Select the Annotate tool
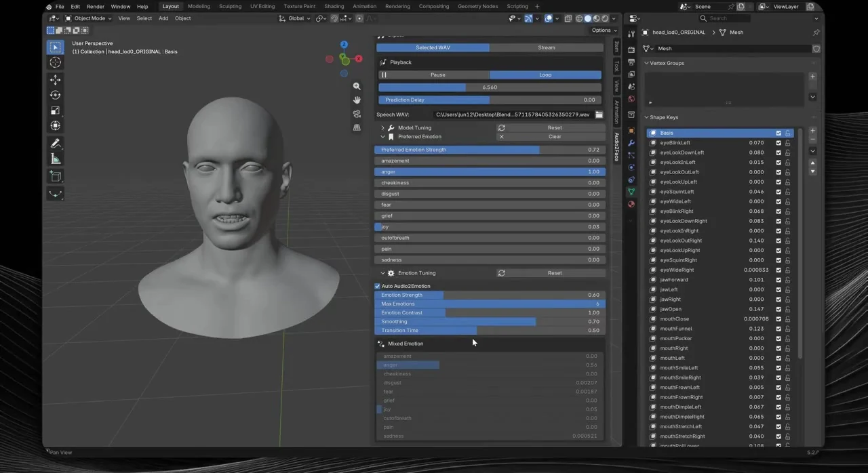Viewport: 868px width, 473px height. [x=56, y=144]
